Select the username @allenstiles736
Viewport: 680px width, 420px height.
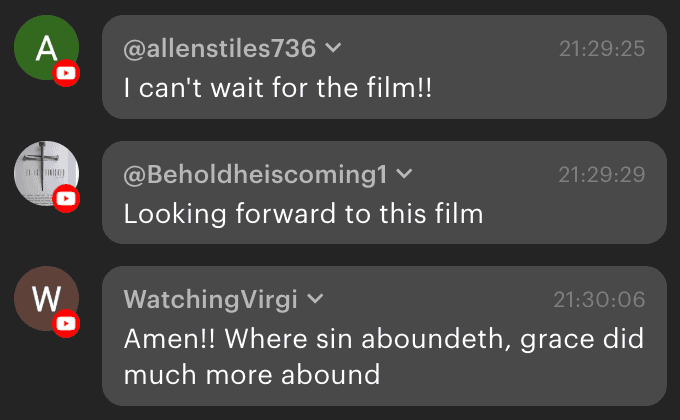tap(219, 48)
